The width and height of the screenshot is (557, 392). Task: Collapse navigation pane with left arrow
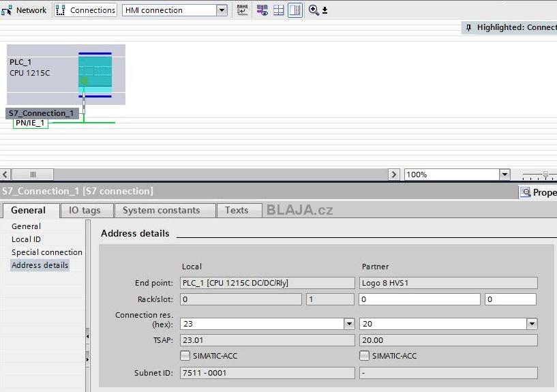[88, 336]
